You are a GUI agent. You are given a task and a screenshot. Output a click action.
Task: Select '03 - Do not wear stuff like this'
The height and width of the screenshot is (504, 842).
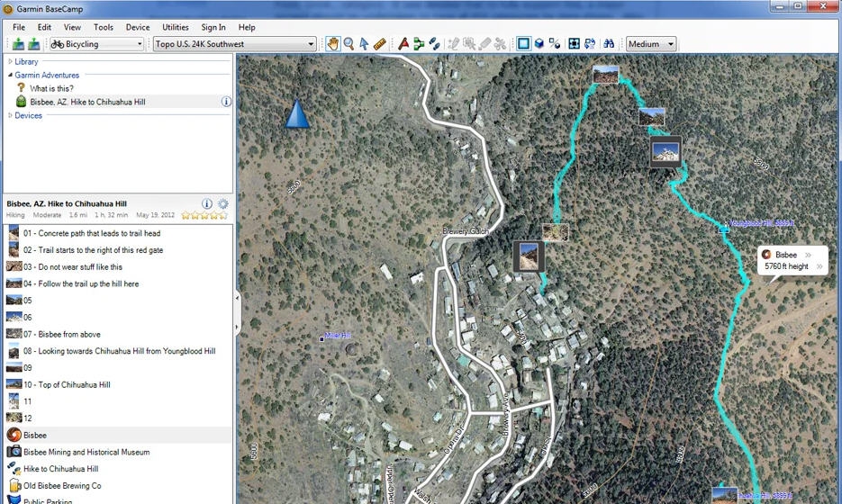click(118, 266)
